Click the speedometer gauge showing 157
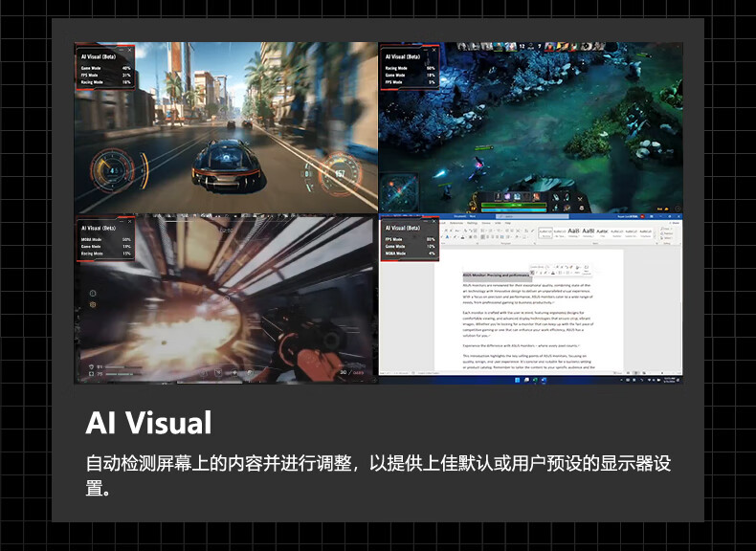Viewport: 756px width, 551px height. point(341,173)
